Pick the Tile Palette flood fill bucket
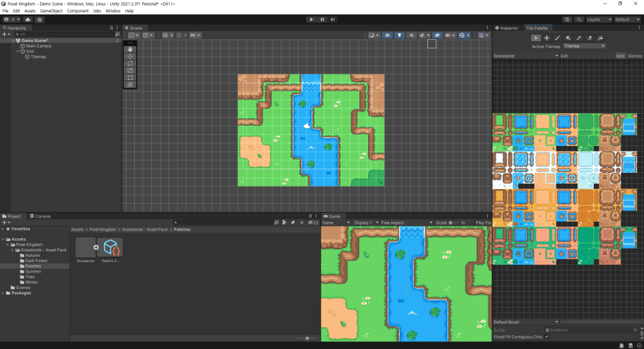 tap(600, 38)
